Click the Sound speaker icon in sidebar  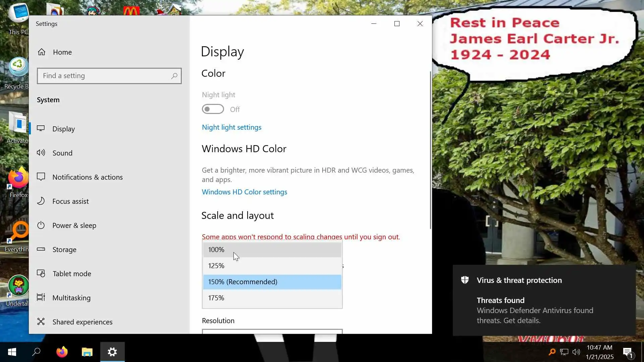[x=41, y=153]
